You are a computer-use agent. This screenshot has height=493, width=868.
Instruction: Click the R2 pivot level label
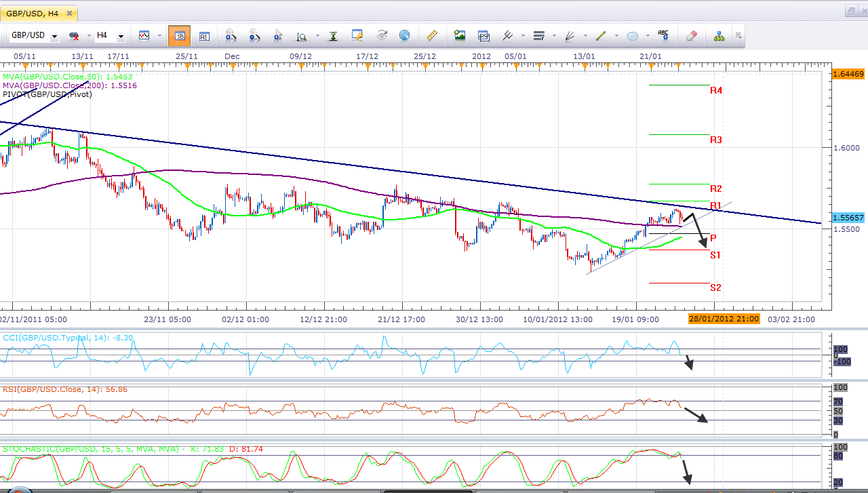coord(716,189)
